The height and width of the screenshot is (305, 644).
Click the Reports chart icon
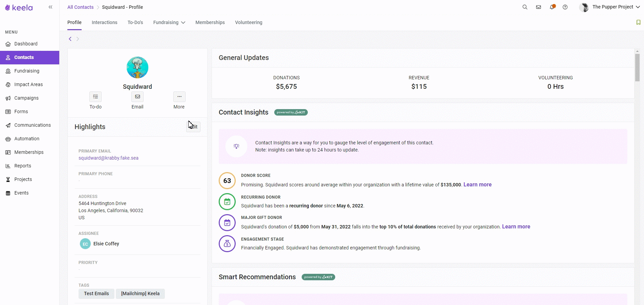8,166
